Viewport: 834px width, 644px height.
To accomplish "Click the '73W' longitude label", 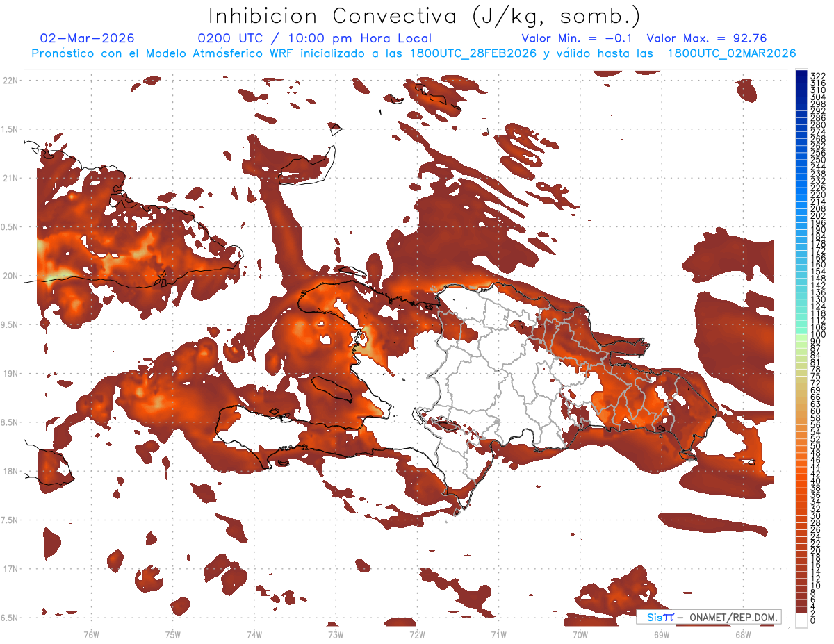I will (x=335, y=635).
